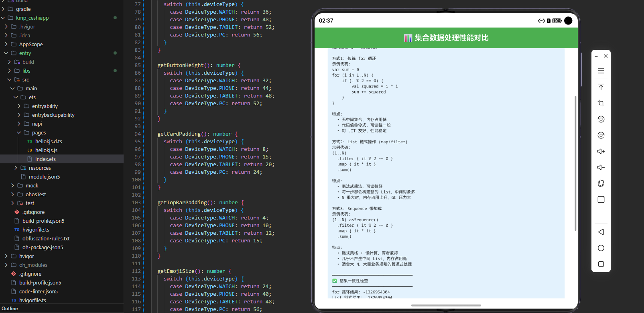Collapse the entry folder
This screenshot has width=644, height=313.
click(6, 53)
